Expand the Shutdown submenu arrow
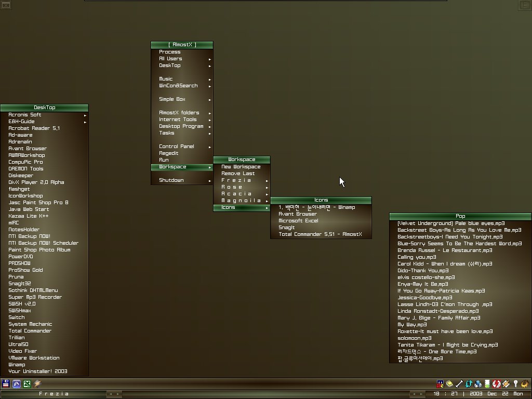This screenshot has width=532, height=399. [210, 181]
